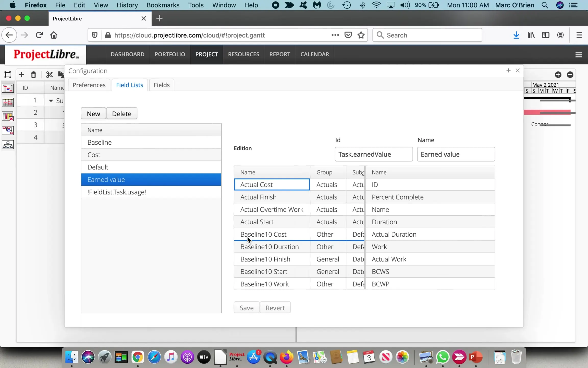Open the Firefox History menu
588x368 pixels.
(x=127, y=5)
